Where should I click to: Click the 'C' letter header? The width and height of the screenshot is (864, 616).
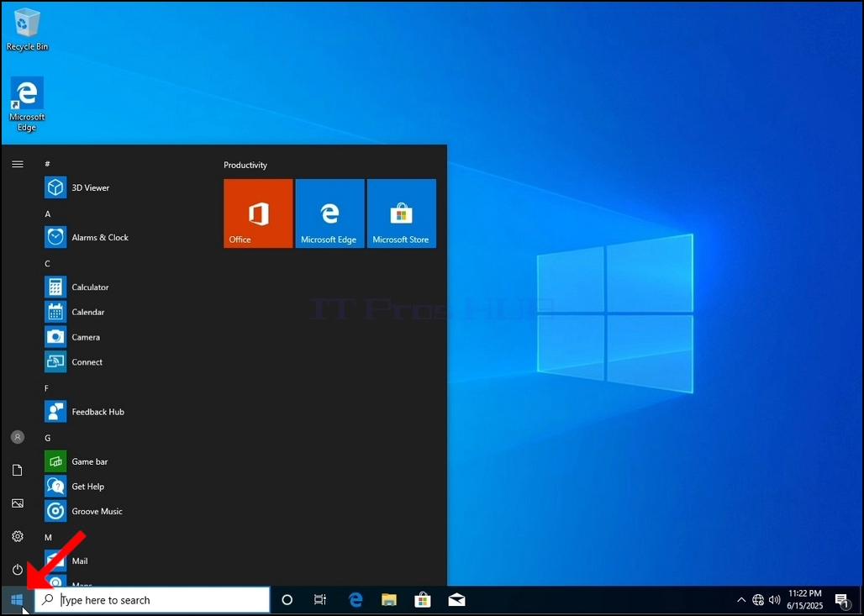[47, 263]
